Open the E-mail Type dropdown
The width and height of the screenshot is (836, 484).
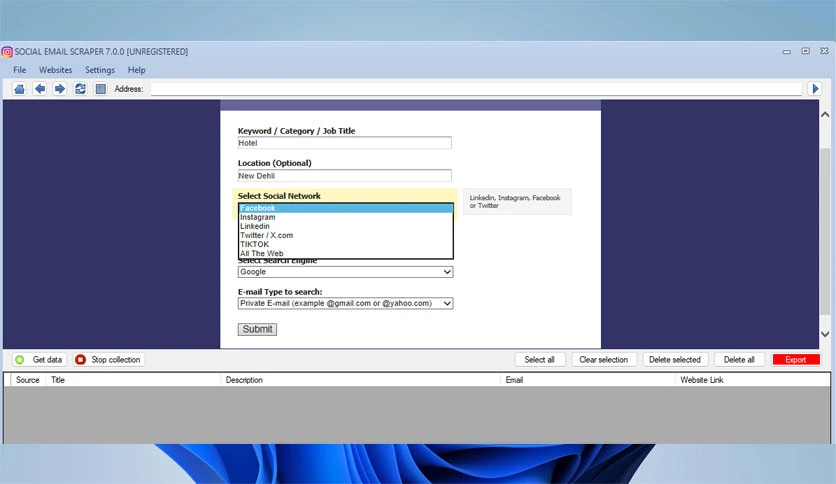click(x=345, y=303)
